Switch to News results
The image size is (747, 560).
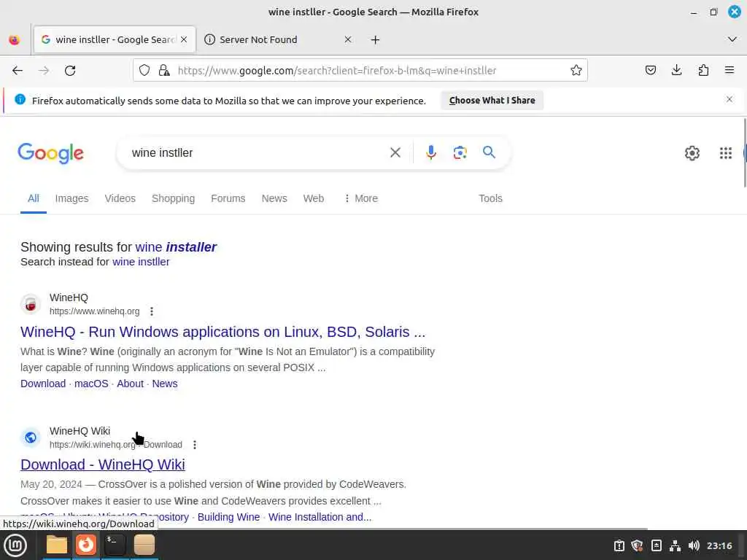tap(274, 198)
